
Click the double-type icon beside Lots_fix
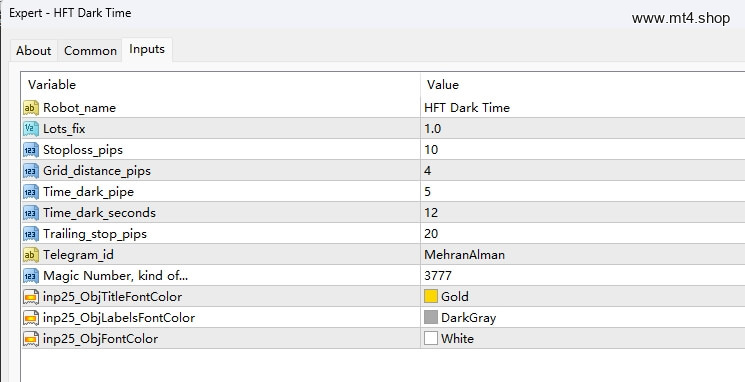[31, 129]
